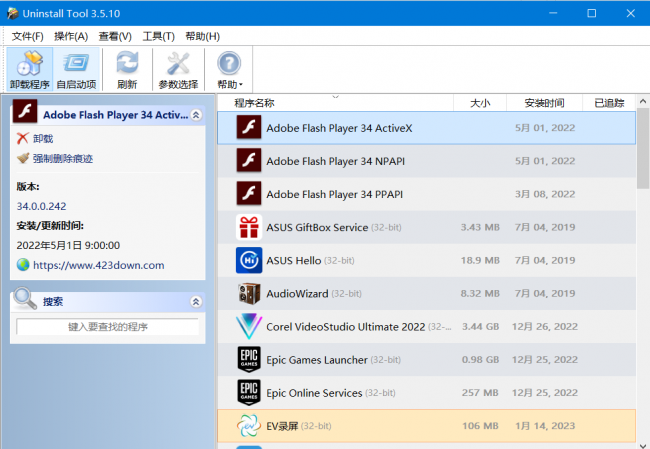Click Adobe Flash Player 34 NPAPI row icon
Screen dimensions: 650x449
point(249,160)
